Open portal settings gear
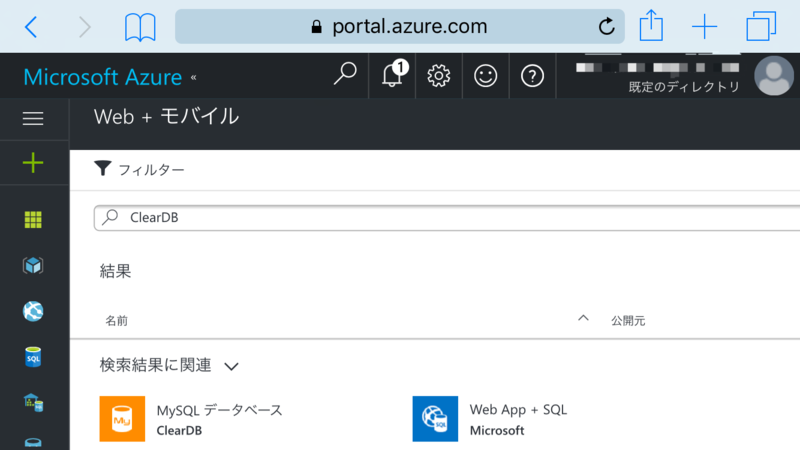 [439, 76]
